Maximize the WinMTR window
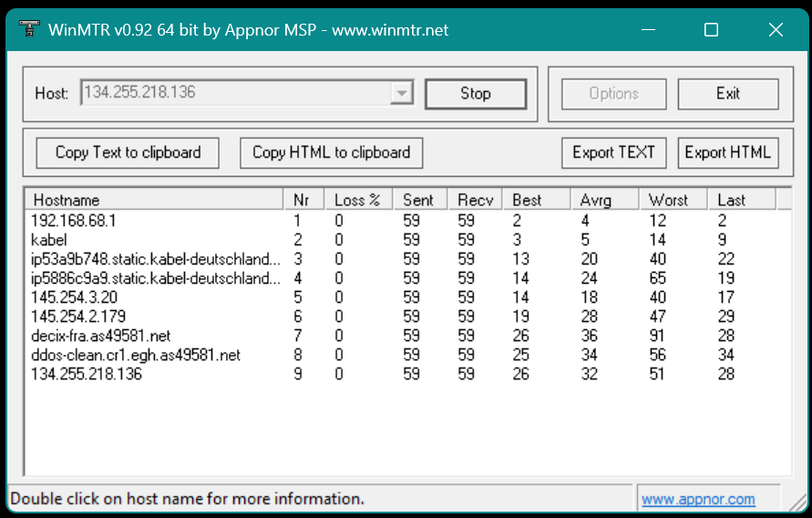812x518 pixels. 711,29
